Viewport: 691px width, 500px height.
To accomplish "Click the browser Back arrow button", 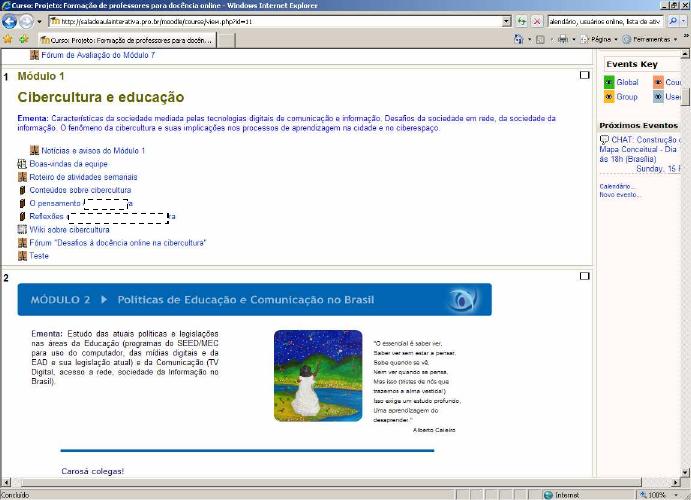I will pyautogui.click(x=10, y=21).
